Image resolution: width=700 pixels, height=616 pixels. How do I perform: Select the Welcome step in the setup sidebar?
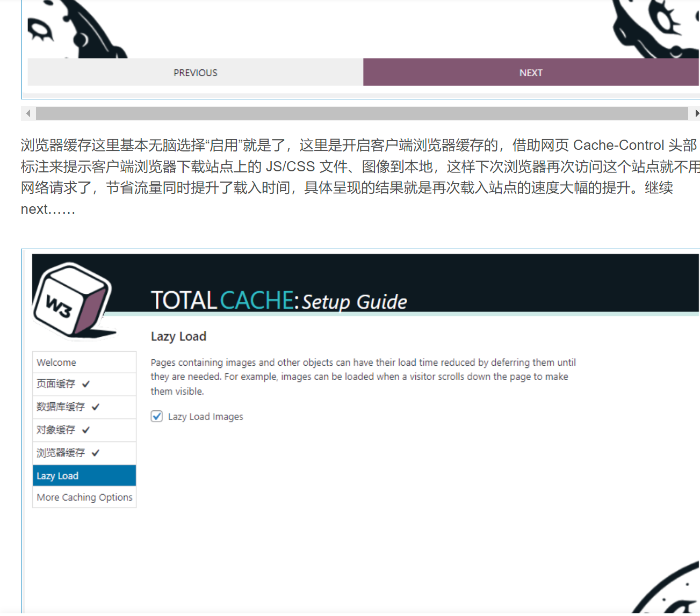point(84,363)
